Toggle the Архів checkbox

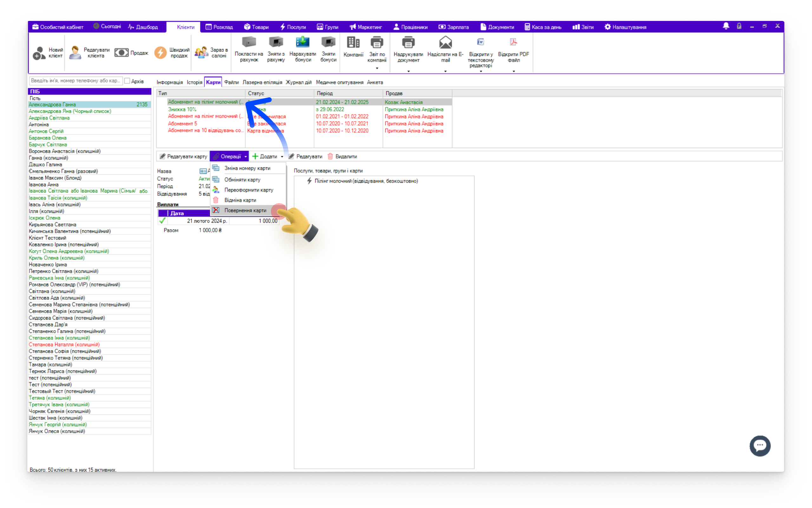coord(127,81)
